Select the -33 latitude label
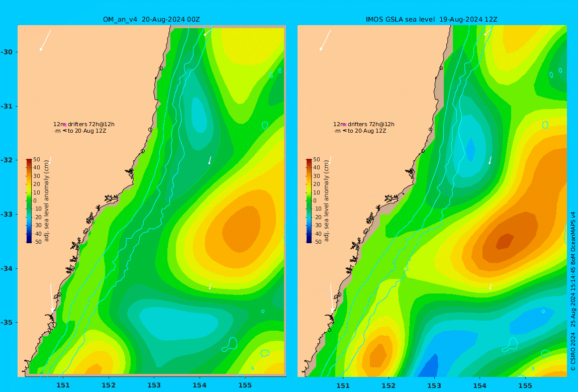Viewport: 578px width, 392px height. point(7,214)
